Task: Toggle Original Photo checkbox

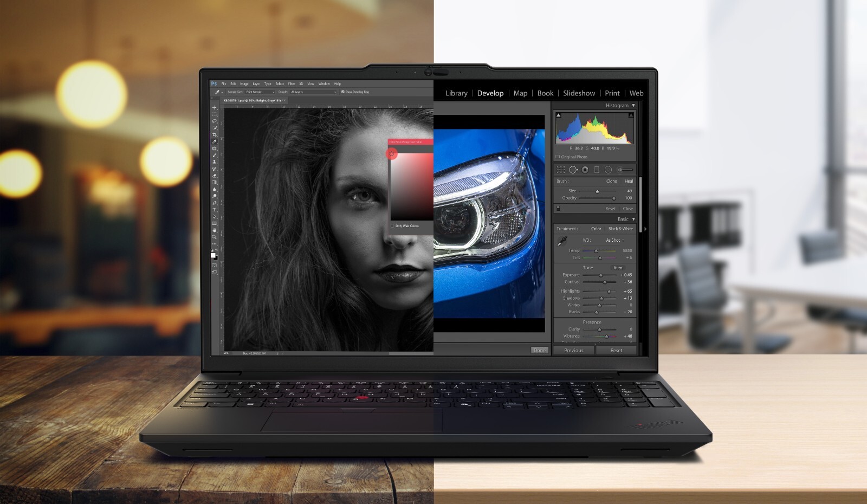Action: (x=558, y=157)
